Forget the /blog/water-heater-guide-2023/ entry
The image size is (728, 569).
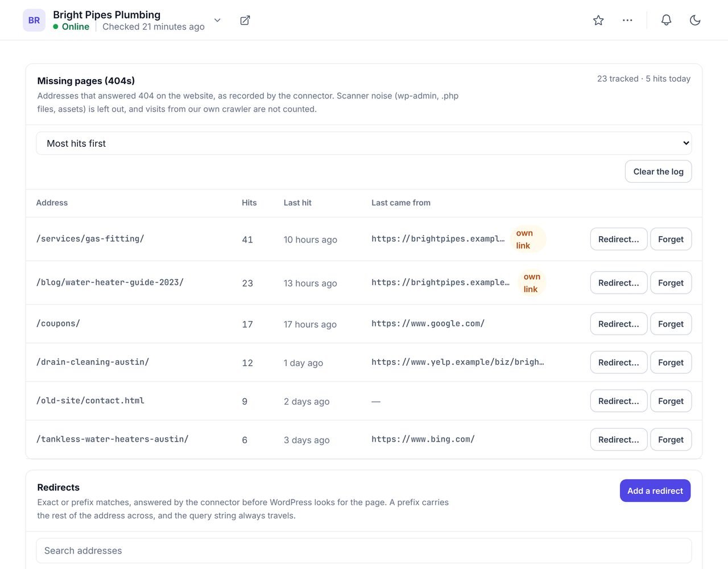tap(671, 283)
